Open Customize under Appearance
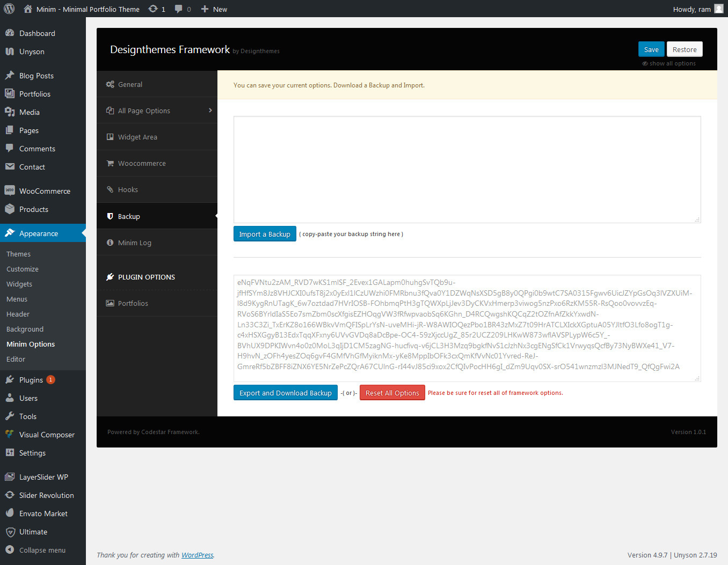The width and height of the screenshot is (728, 565). 23,269
